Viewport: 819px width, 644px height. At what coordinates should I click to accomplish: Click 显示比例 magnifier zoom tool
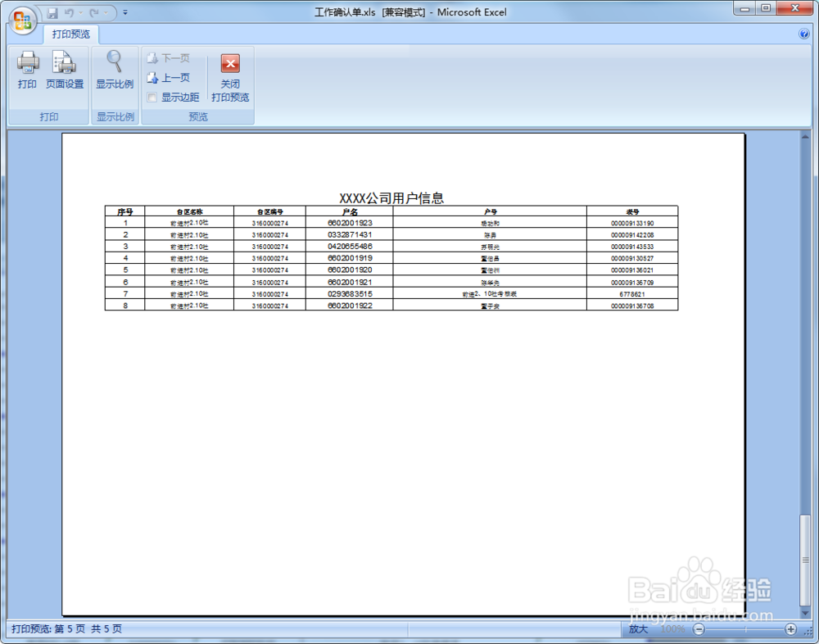pos(115,70)
